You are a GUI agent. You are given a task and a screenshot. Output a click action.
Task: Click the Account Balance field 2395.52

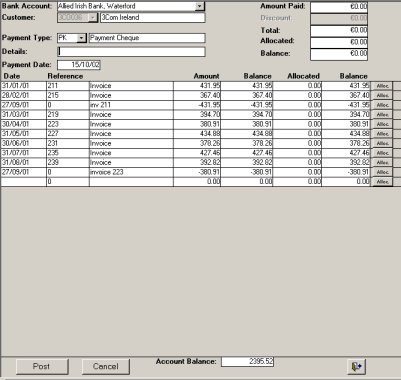coord(247,362)
